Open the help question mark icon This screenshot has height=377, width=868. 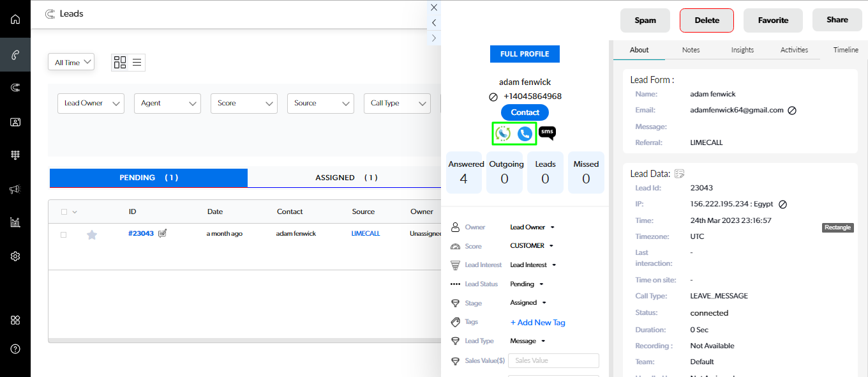tap(15, 349)
